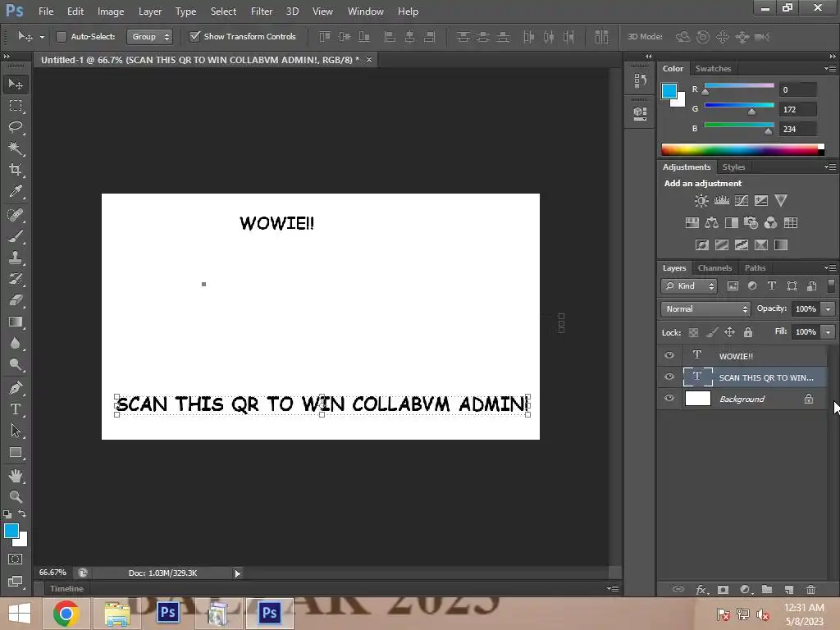This screenshot has height=630, width=840.
Task: Select the Lasso tool
Action: [16, 127]
